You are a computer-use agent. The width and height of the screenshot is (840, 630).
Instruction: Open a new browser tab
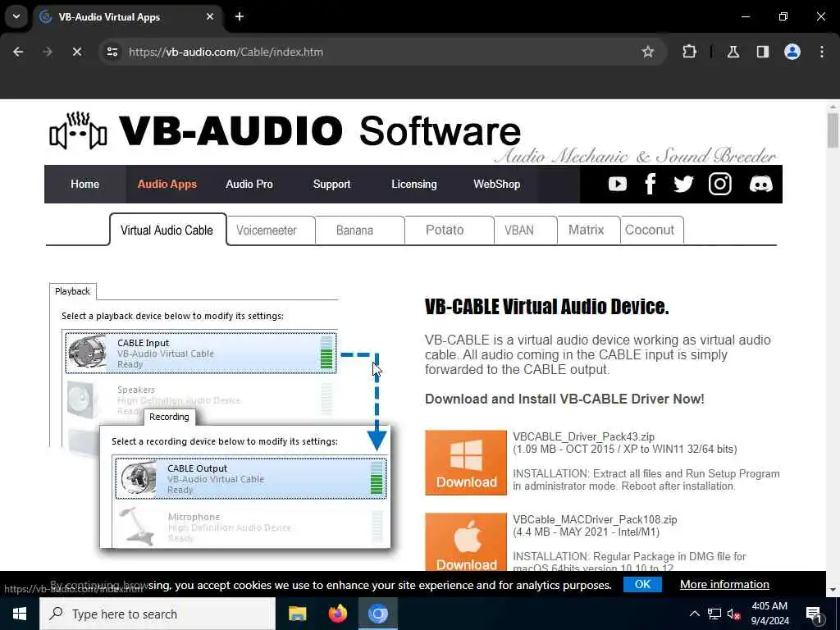(240, 16)
